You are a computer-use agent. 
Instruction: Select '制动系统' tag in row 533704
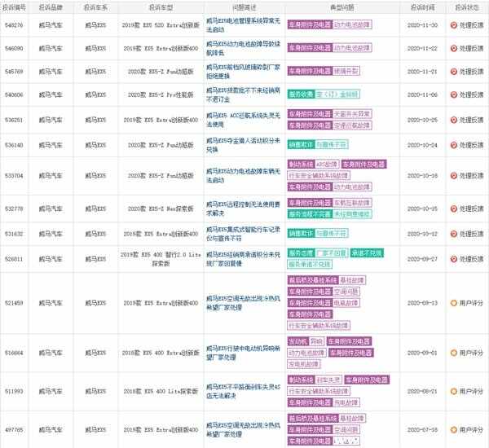[301, 165]
